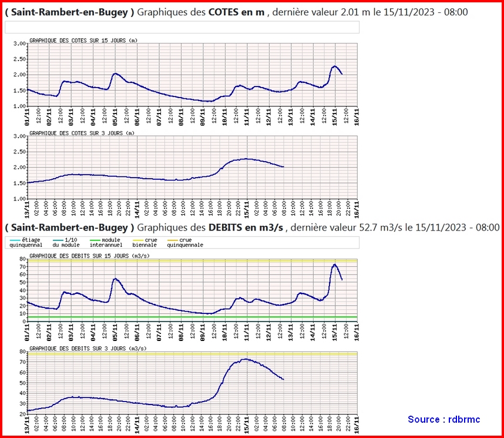Click title 'GRAPHIQUE DES COTES SUR 3 JOURS (m)'
504x438 pixels.
pyautogui.click(x=82, y=133)
